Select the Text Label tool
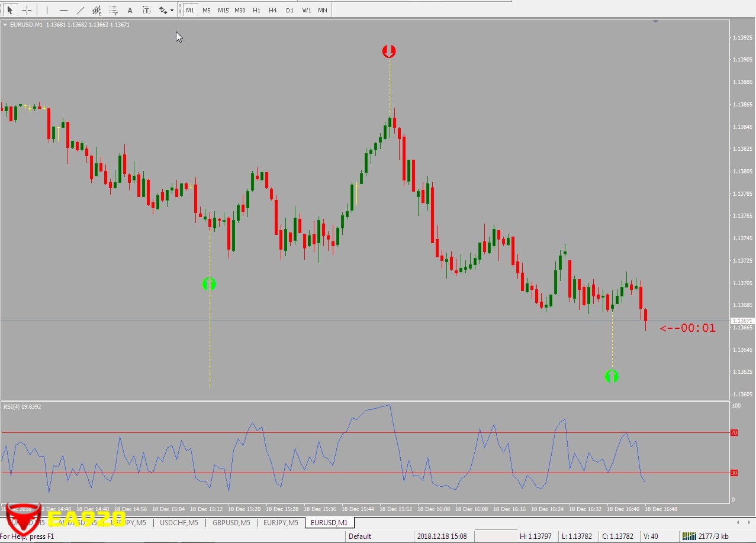This screenshot has height=543, width=756. (x=146, y=10)
